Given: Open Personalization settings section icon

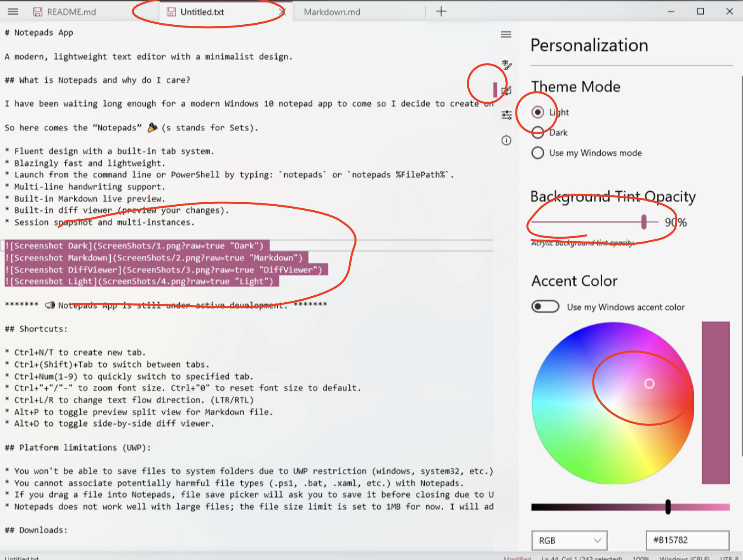Looking at the screenshot, I should pyautogui.click(x=507, y=90).
